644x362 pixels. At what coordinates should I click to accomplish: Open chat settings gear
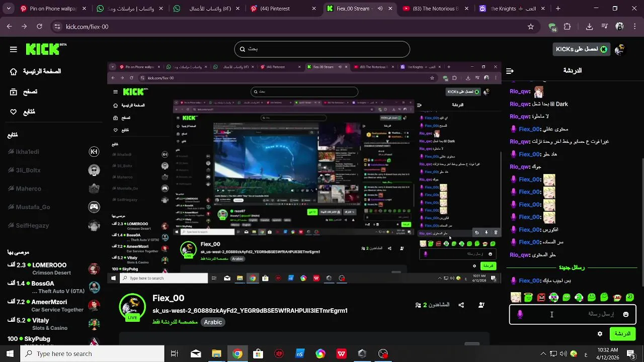(x=600, y=334)
